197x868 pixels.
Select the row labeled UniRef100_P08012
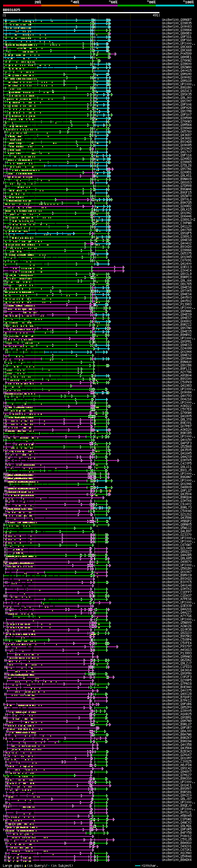coord(177,836)
